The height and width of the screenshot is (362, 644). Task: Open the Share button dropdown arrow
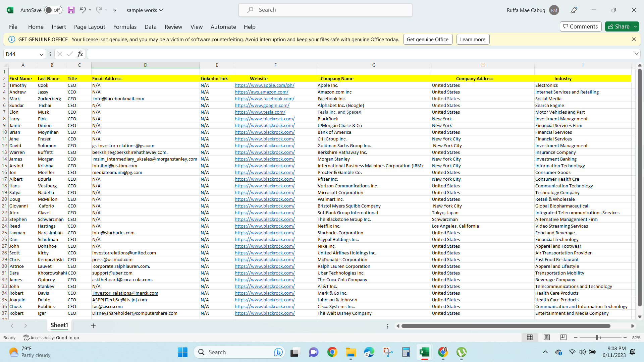(635, 26)
